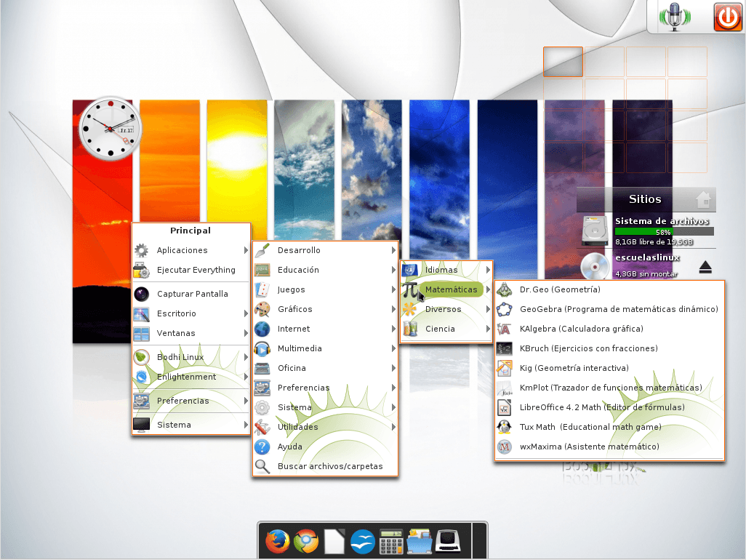Open Chromium browser from the dock
Viewport: 746px width, 560px height.
pos(305,541)
